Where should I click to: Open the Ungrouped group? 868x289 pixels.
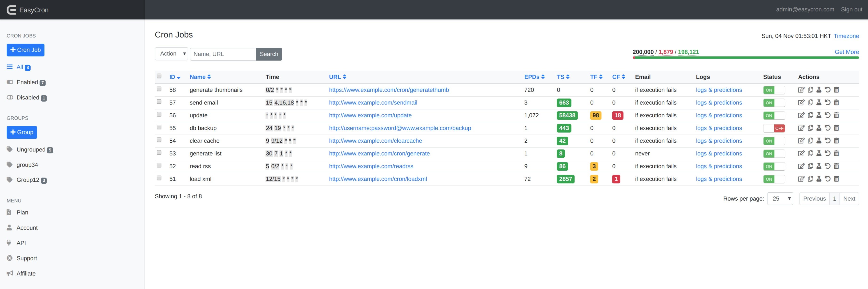click(x=30, y=150)
